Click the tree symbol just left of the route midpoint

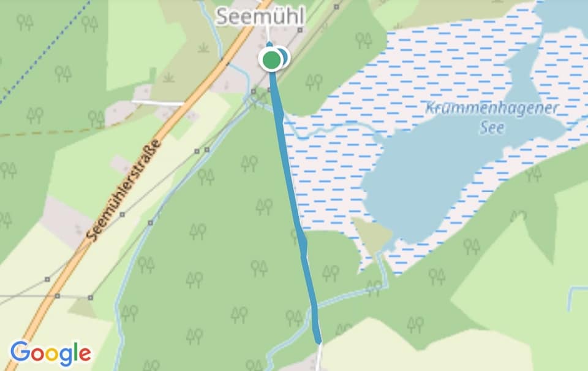[x=265, y=206]
